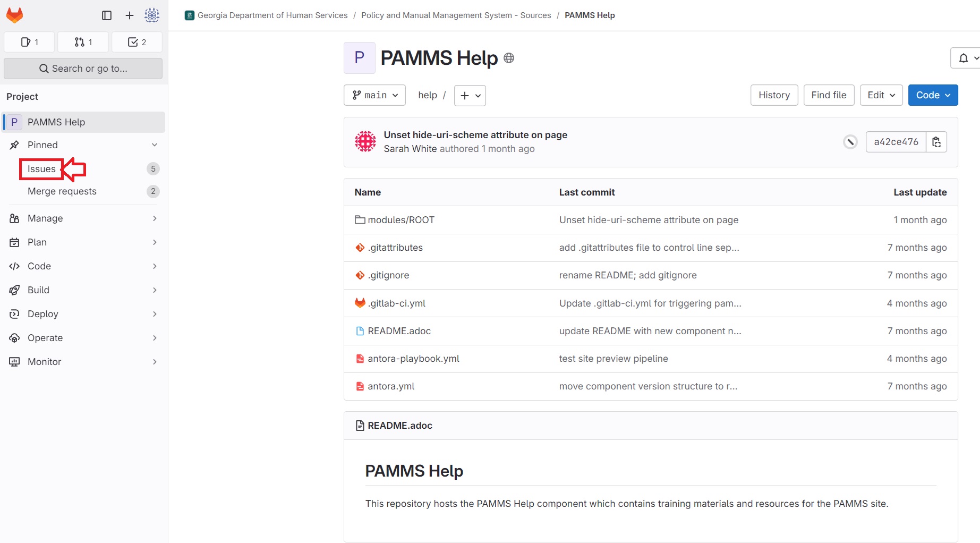Viewport: 980px width, 543px height.
Task: Click the antora-playbook.yml red file icon
Action: [x=360, y=359]
